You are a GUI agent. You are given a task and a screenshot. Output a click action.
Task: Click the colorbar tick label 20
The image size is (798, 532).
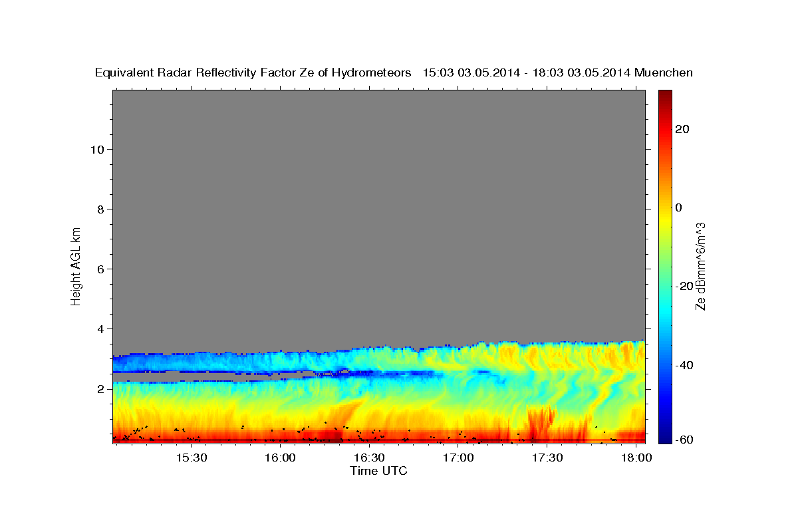pyautogui.click(x=682, y=129)
